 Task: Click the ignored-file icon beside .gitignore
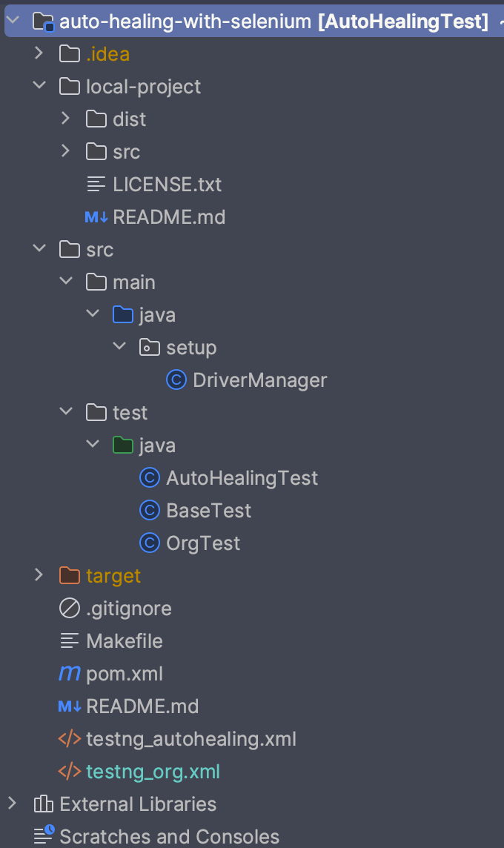(68, 608)
